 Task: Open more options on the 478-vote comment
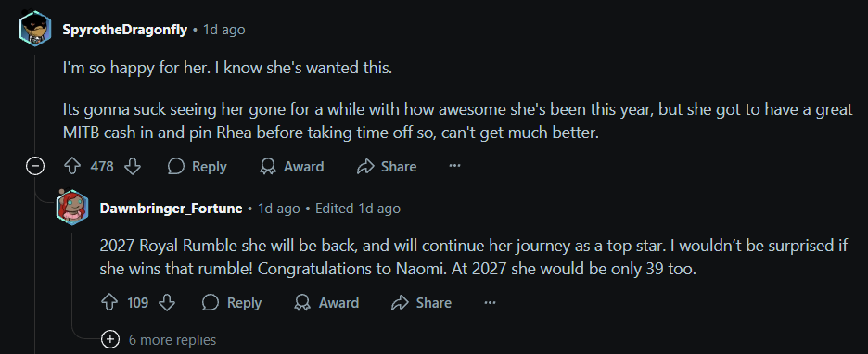(x=454, y=166)
